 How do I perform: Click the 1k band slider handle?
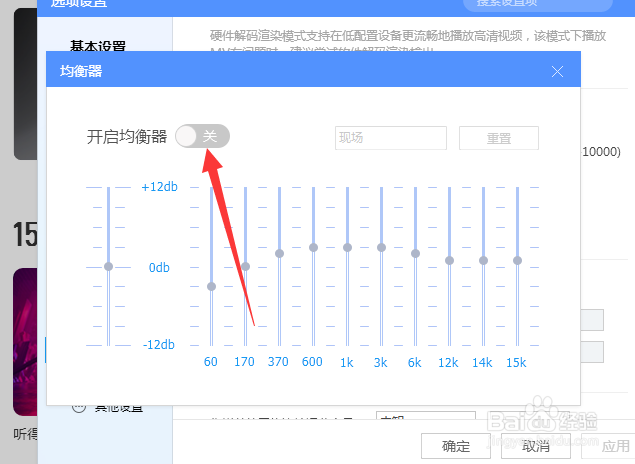click(347, 247)
